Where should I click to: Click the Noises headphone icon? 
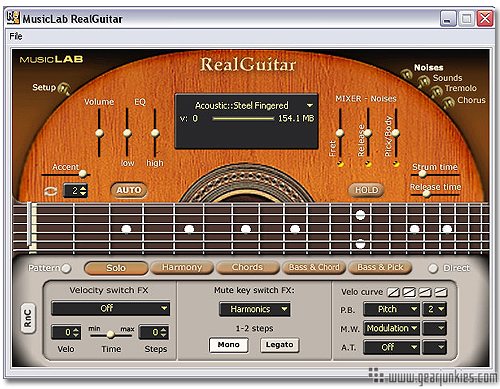(407, 74)
